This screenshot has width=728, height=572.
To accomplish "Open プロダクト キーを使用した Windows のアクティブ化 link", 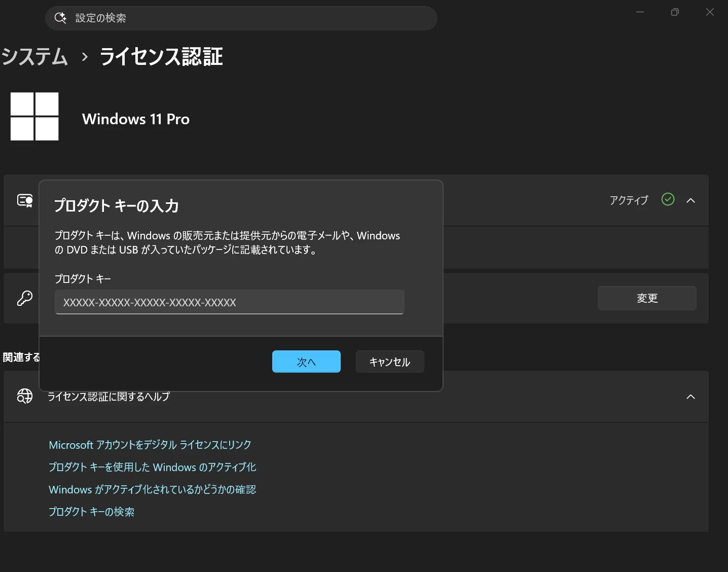I will (152, 467).
